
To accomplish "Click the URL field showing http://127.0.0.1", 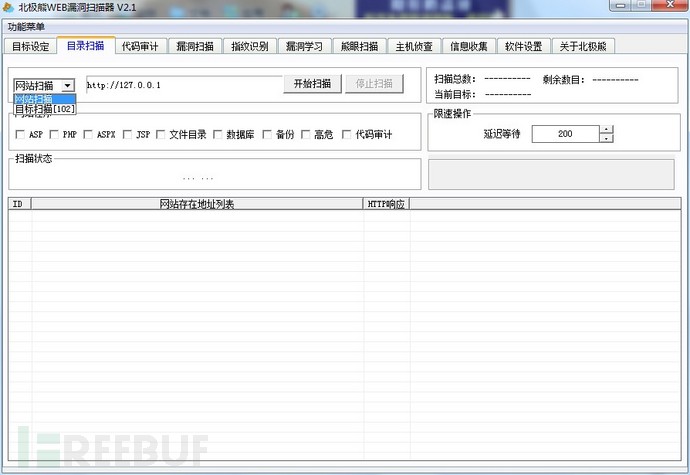I will pyautogui.click(x=184, y=85).
